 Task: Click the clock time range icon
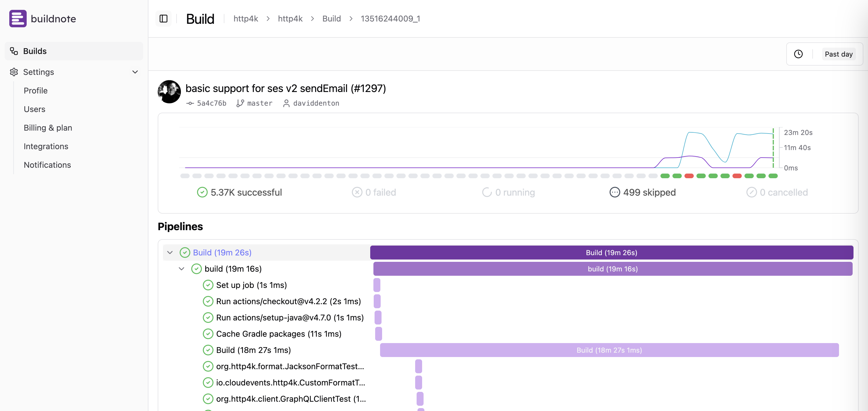click(798, 54)
